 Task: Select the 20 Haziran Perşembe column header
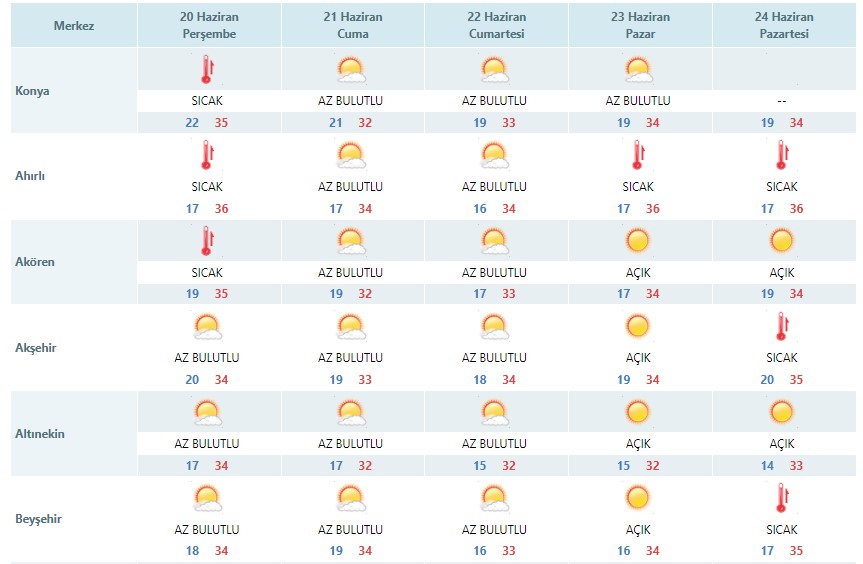pyautogui.click(x=209, y=25)
